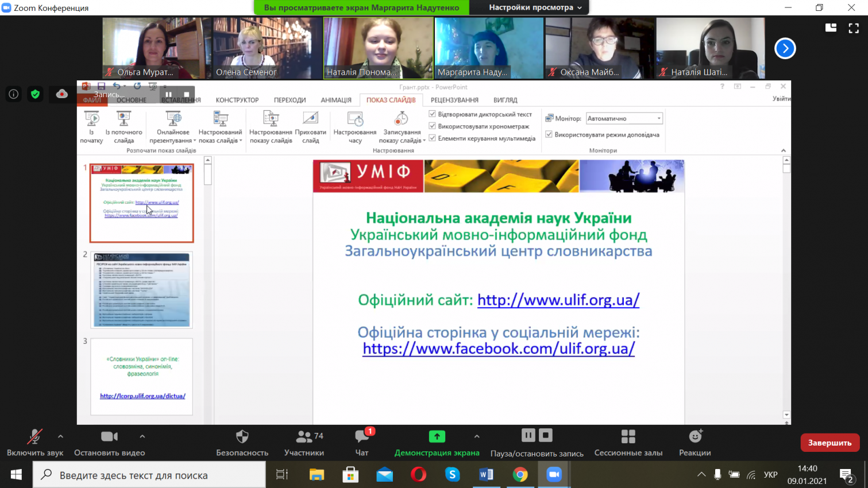Open РЕЦЕНЗУВАННЯ ribbon tab

[454, 100]
